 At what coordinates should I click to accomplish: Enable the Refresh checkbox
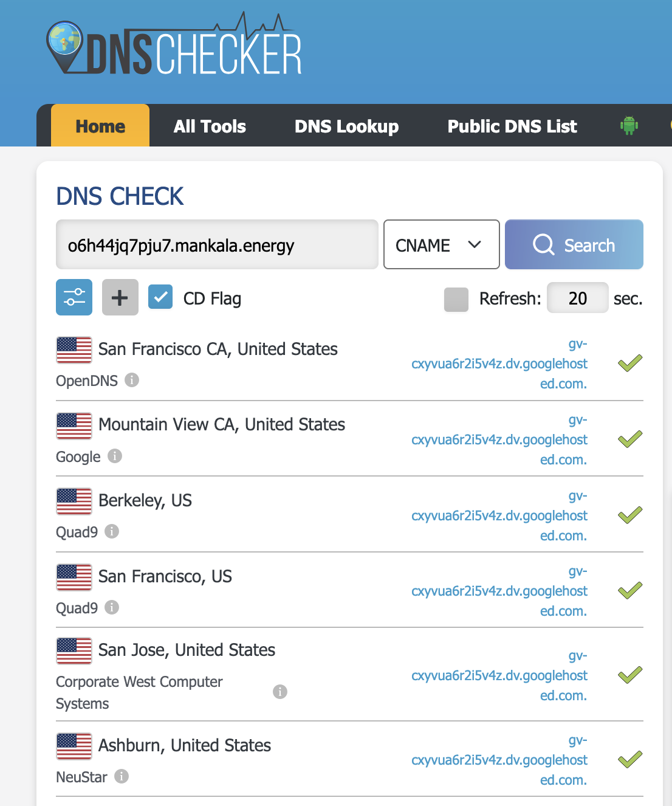tap(456, 299)
